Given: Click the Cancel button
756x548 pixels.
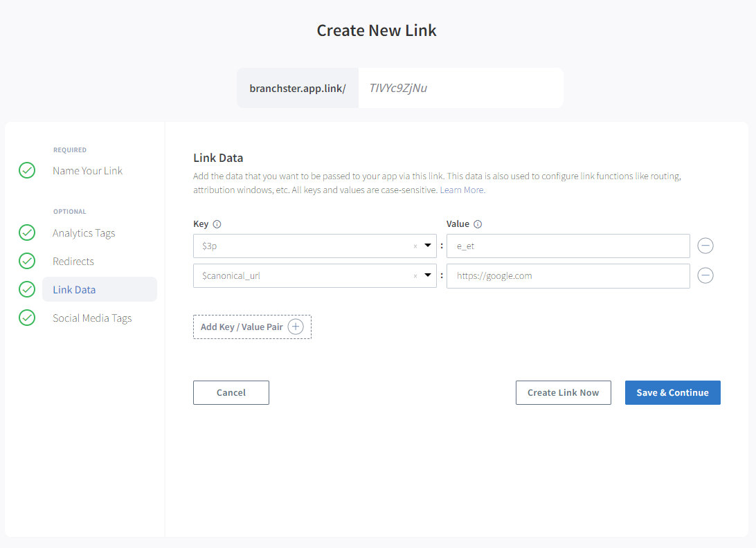Looking at the screenshot, I should 231,393.
